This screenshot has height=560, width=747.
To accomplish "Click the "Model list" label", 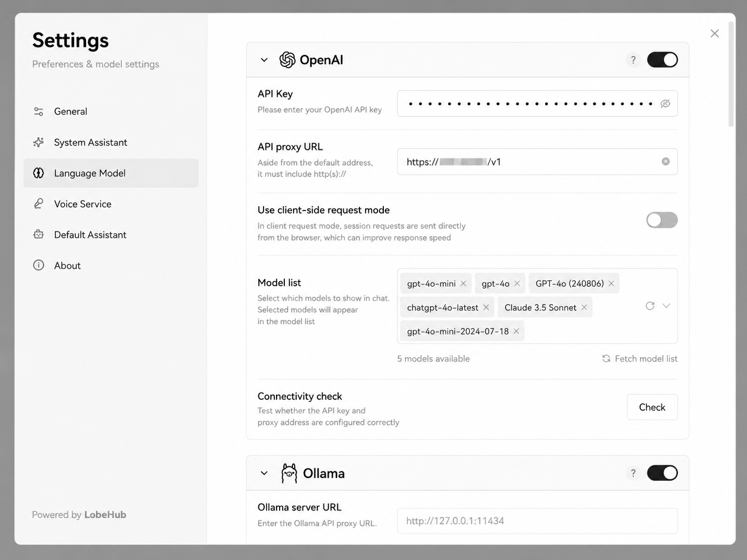I will pyautogui.click(x=279, y=283).
